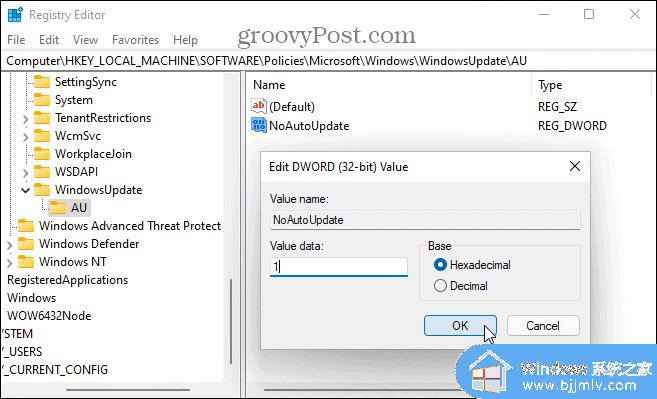657x399 pixels.
Task: Select the WorkplaceJoin tree entry
Action: pos(93,154)
